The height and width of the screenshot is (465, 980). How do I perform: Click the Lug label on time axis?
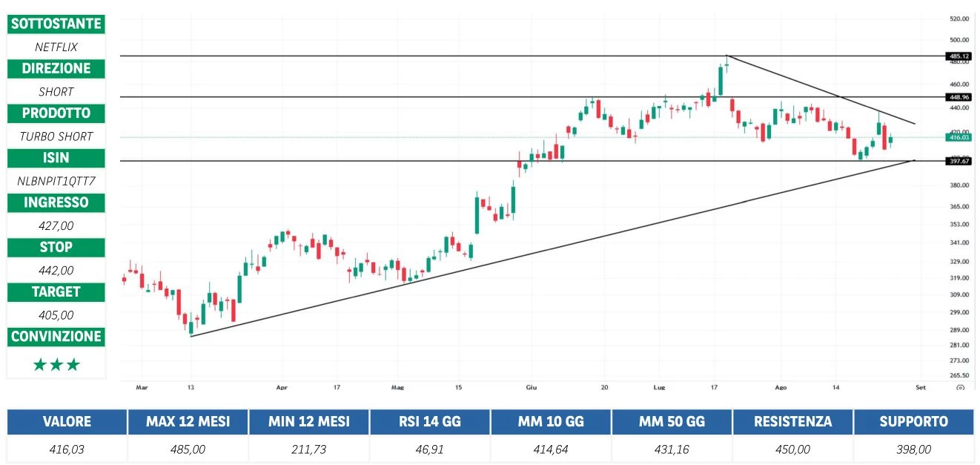(659, 387)
